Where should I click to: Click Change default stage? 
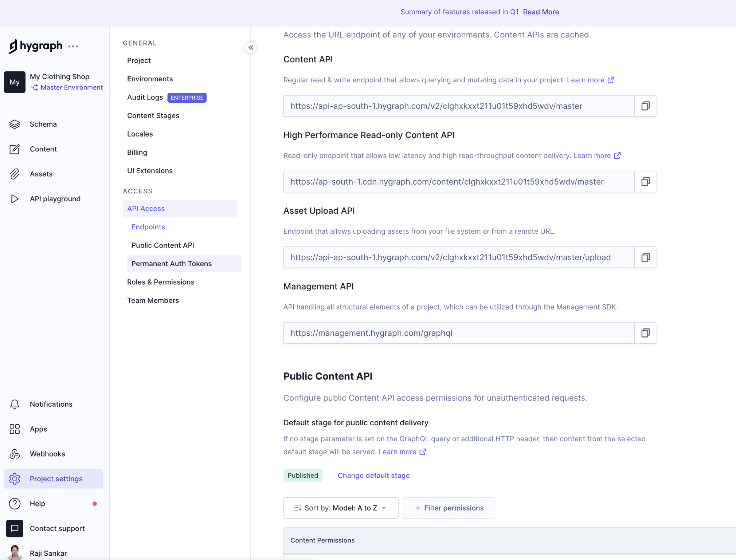click(x=373, y=475)
